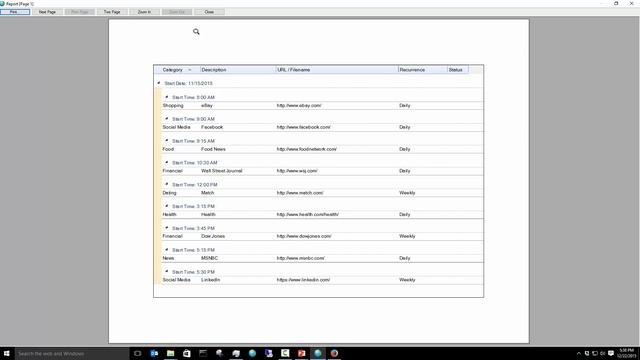Click the http://www.facebook.com/ URL
The width and height of the screenshot is (640, 360).
[x=304, y=127]
